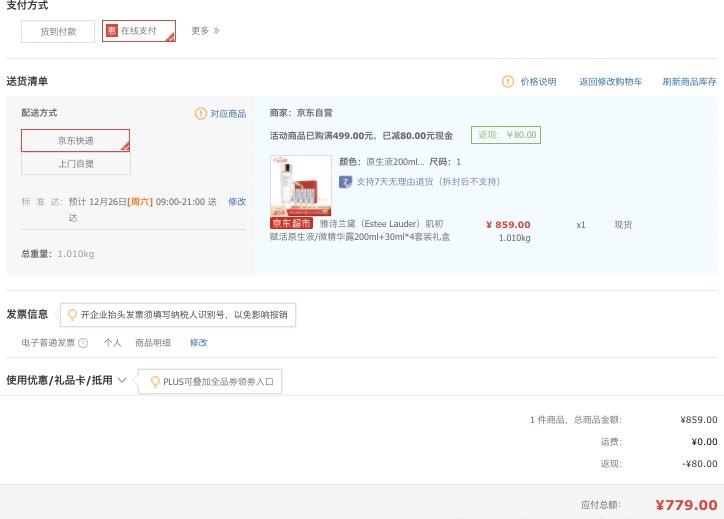The image size is (724, 519).
Task: Click the 商品明细 invoice content text
Action: click(x=153, y=343)
